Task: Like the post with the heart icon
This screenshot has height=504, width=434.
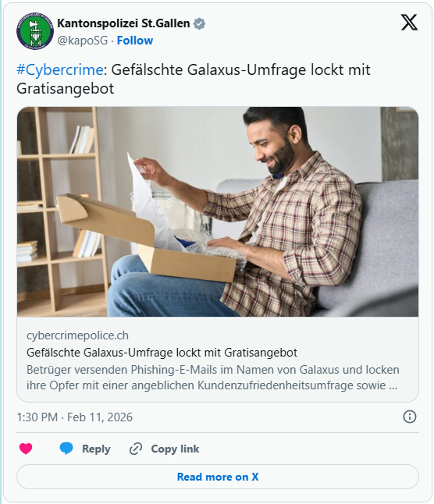Action: click(26, 449)
